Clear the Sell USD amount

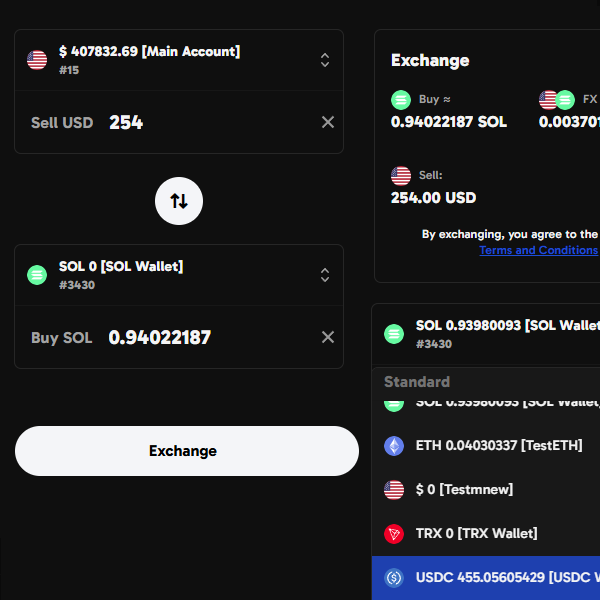pos(328,122)
